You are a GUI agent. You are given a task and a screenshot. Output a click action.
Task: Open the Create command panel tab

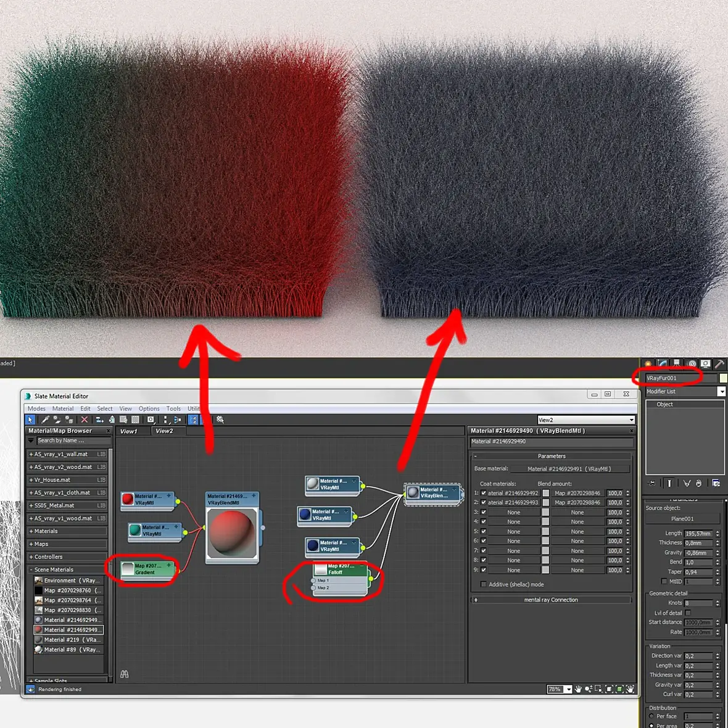click(x=648, y=363)
